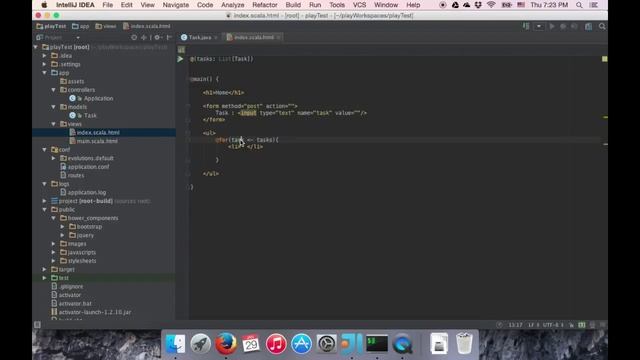Click the line separator in status bar

pyautogui.click(x=533, y=325)
